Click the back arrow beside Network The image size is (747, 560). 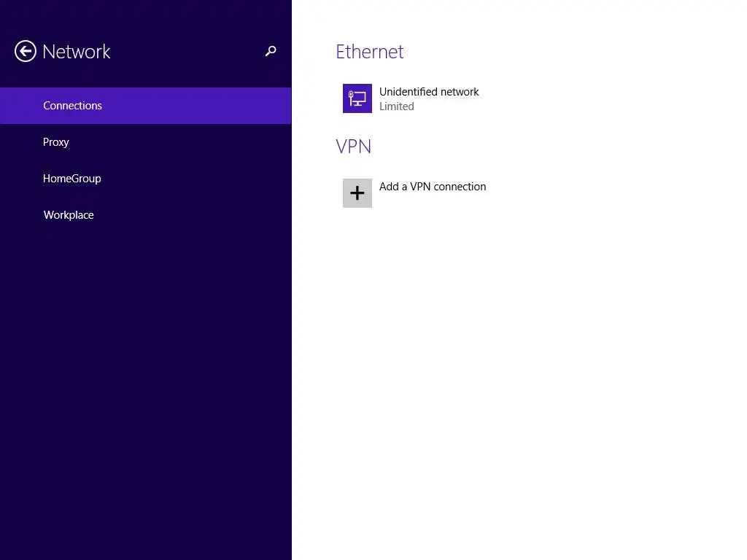(26, 52)
